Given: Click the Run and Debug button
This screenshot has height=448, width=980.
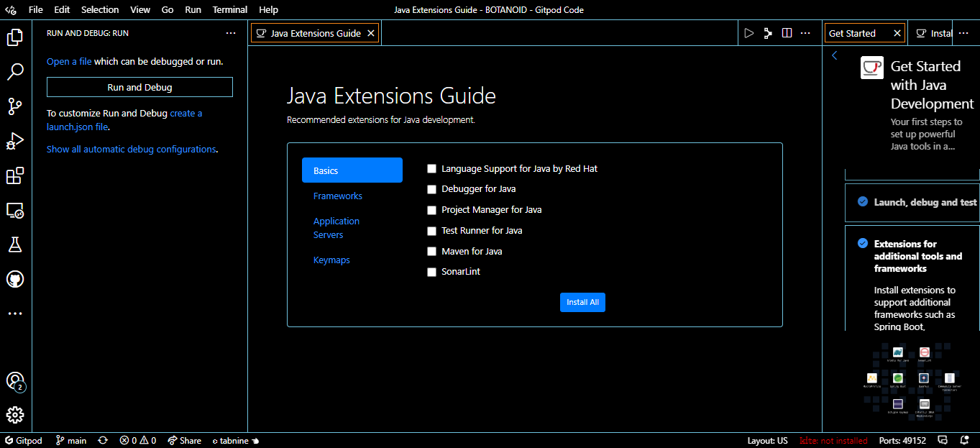Looking at the screenshot, I should 139,87.
